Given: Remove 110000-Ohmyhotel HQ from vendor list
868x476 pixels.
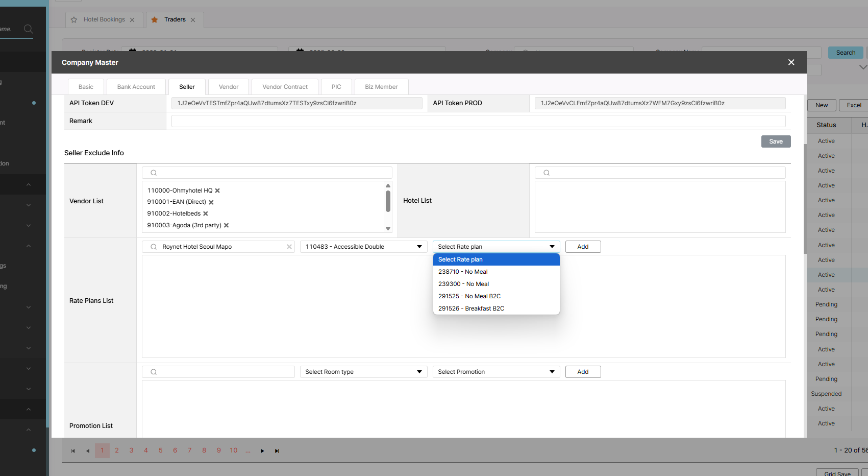Looking at the screenshot, I should click(217, 191).
